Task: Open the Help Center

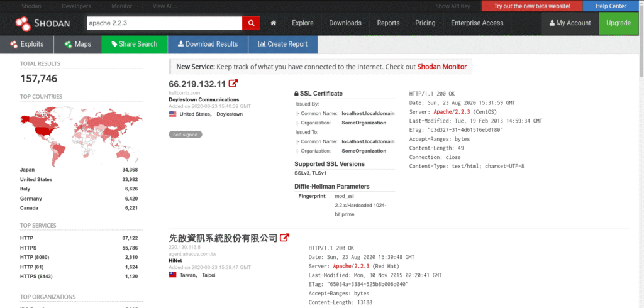Action: pyautogui.click(x=611, y=6)
